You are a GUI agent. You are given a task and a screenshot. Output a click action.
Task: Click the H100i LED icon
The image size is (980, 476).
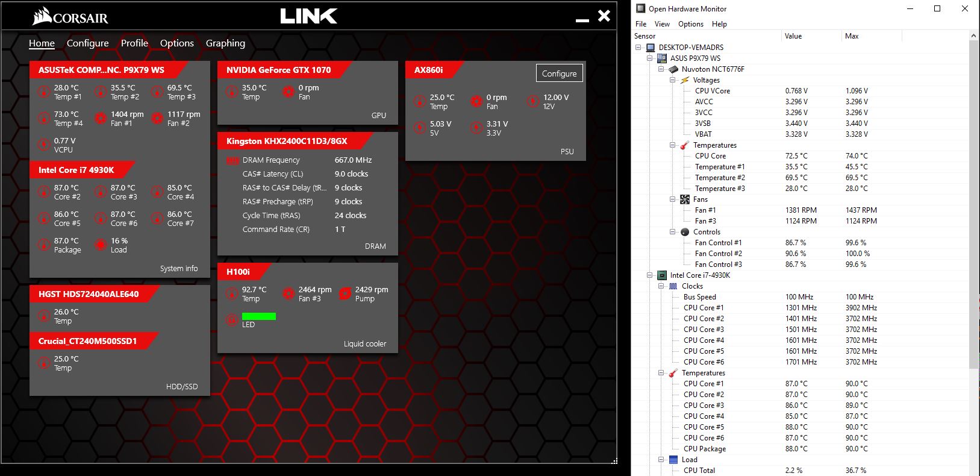[x=232, y=320]
